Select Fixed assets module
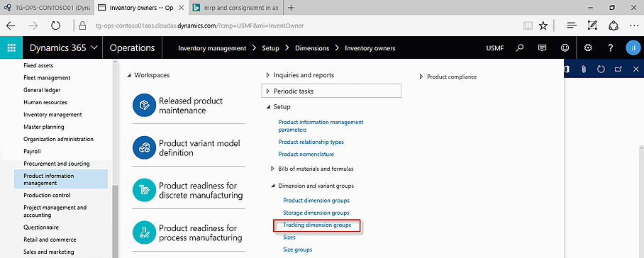Screen dimensions: 644x258 click(38, 66)
